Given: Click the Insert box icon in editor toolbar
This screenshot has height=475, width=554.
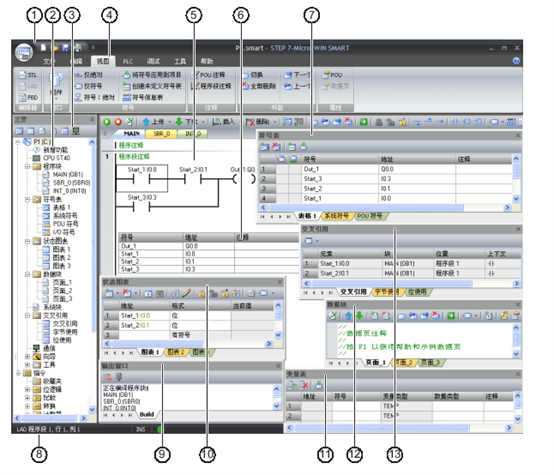Looking at the screenshot, I should tap(478, 122).
